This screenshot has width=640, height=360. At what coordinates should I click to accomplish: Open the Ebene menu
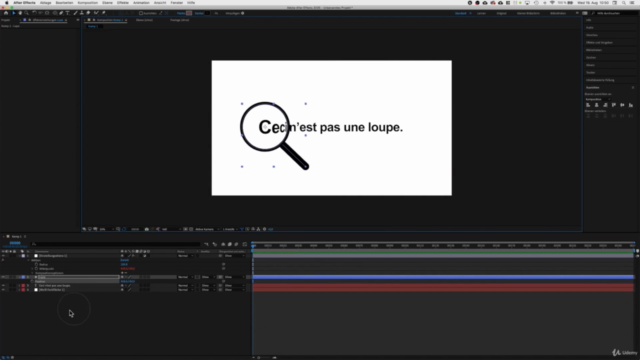(x=107, y=3)
